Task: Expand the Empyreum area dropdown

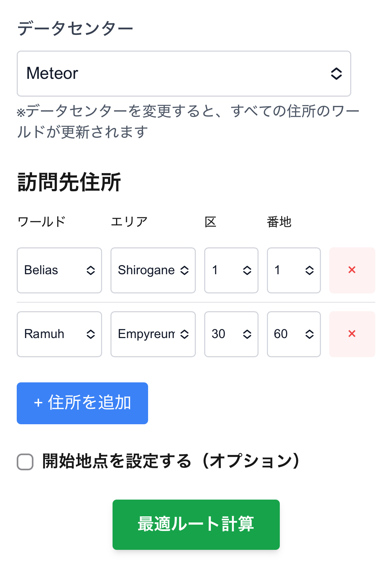Action: click(x=153, y=334)
